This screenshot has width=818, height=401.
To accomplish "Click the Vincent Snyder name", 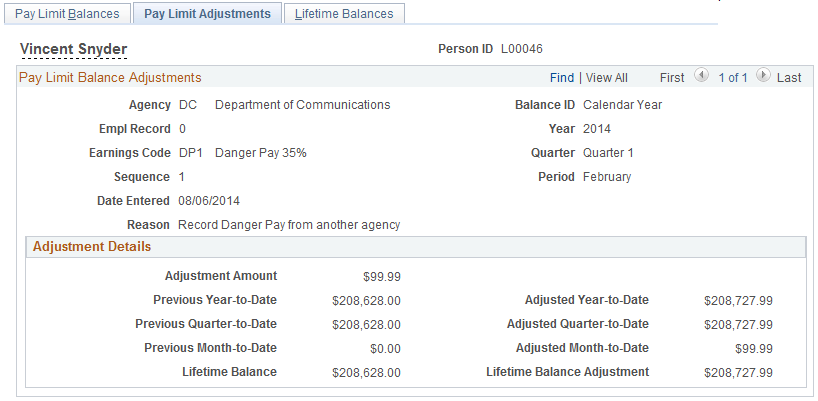I will [x=74, y=49].
